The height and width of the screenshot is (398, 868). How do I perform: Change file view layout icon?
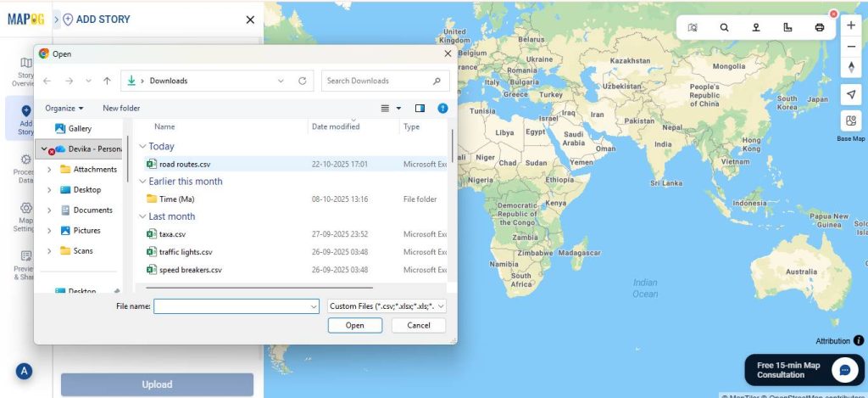coord(386,108)
